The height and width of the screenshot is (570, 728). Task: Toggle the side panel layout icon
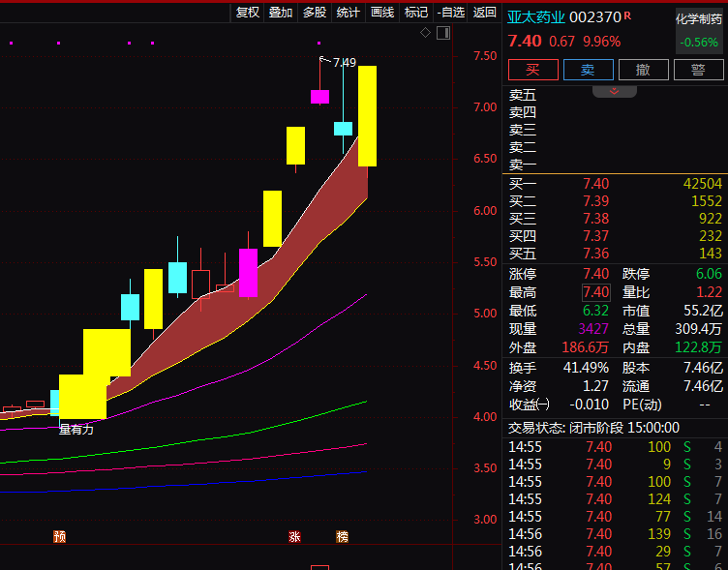443,33
